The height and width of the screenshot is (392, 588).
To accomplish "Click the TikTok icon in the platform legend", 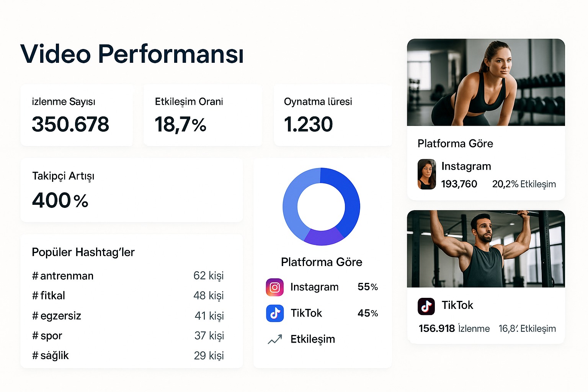I will (x=275, y=313).
